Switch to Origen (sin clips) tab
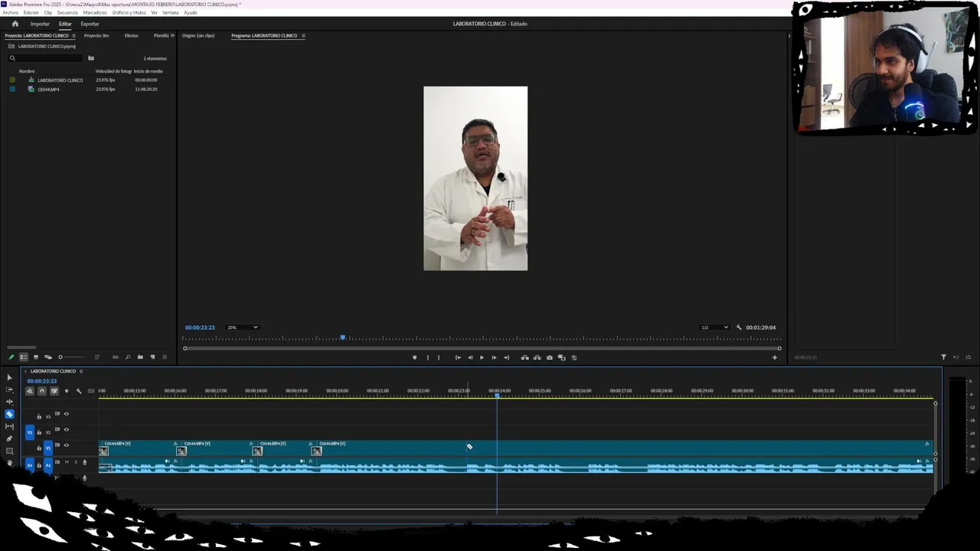980x551 pixels. [x=198, y=36]
